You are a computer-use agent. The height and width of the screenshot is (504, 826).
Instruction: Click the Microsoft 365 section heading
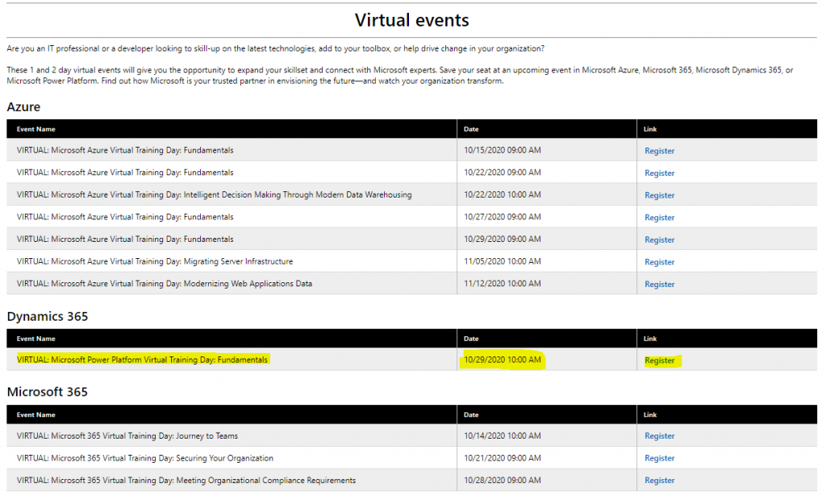(x=48, y=392)
